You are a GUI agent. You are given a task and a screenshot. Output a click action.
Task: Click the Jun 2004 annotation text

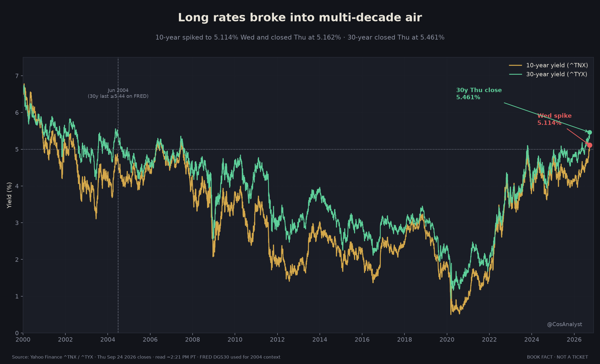[x=118, y=93]
